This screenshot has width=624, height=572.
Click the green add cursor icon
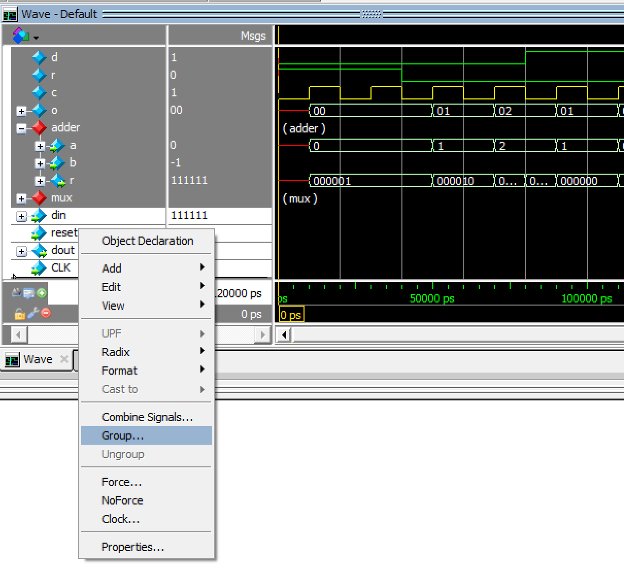(42, 293)
